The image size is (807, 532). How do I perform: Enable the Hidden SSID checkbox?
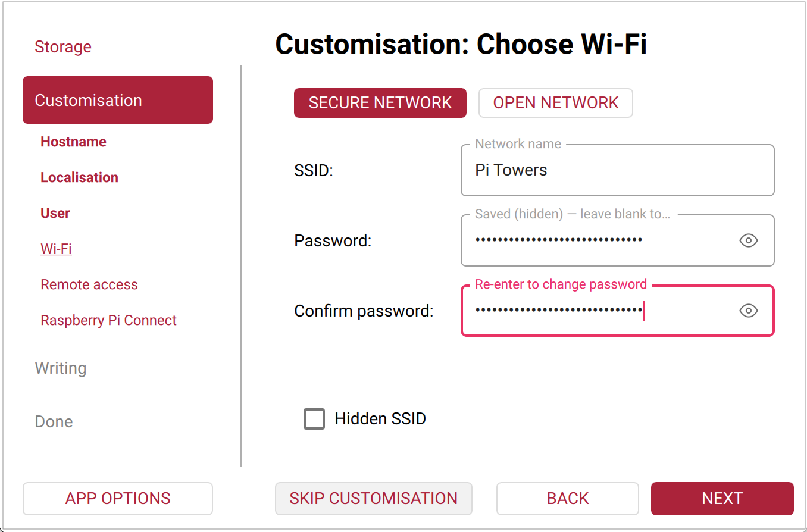pos(314,419)
